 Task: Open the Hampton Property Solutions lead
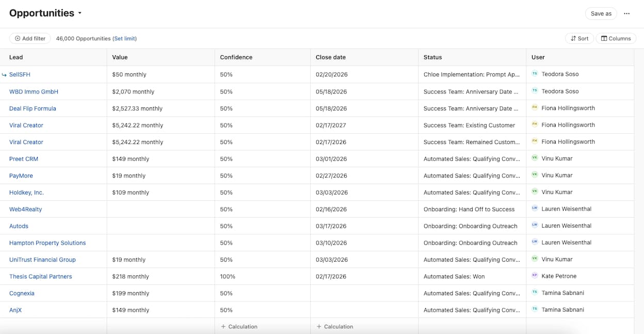(x=47, y=243)
